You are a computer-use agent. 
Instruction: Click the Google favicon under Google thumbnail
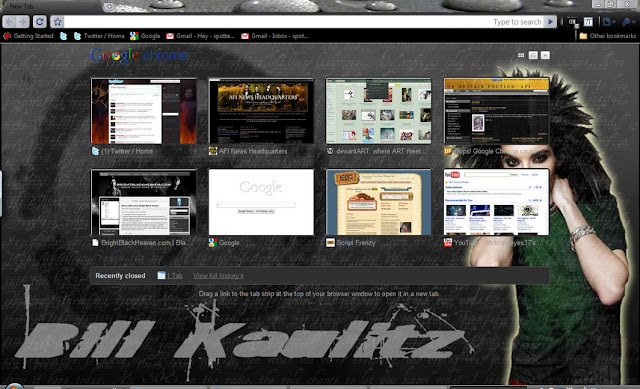213,243
